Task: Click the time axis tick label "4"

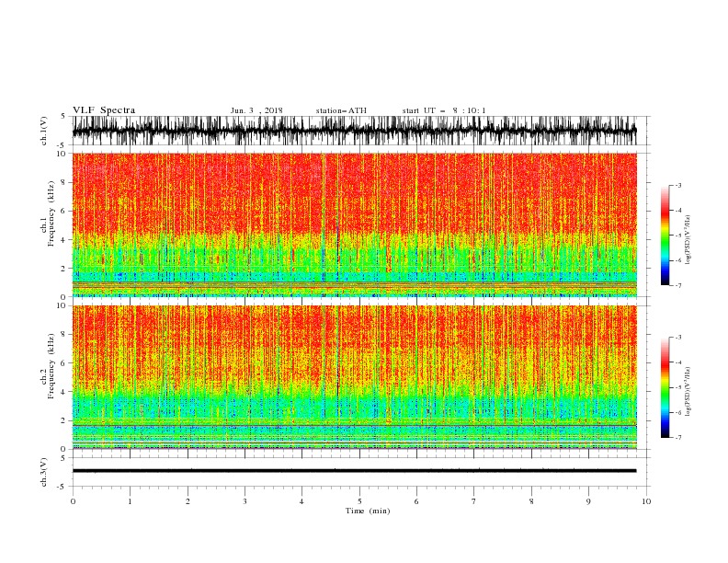Action: point(302,501)
